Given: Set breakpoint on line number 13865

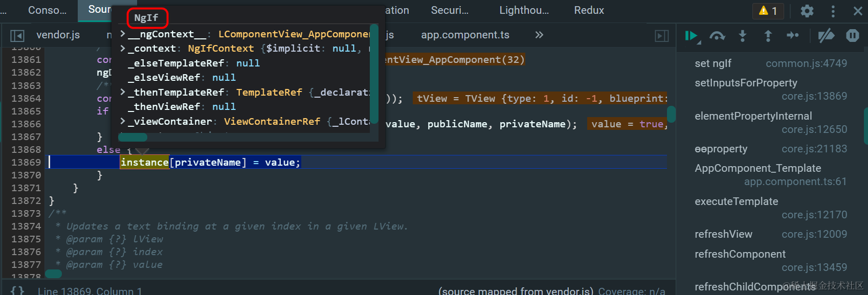Looking at the screenshot, I should tap(26, 111).
